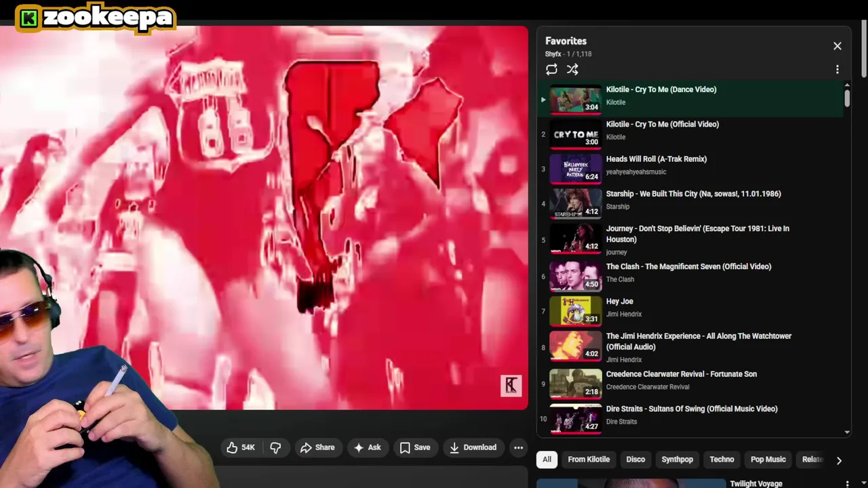Open Favorites playlist options menu
Image resolution: width=868 pixels, height=488 pixels.
(837, 69)
